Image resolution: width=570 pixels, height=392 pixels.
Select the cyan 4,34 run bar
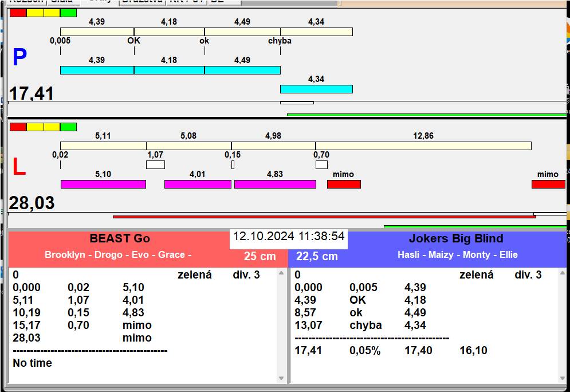316,89
